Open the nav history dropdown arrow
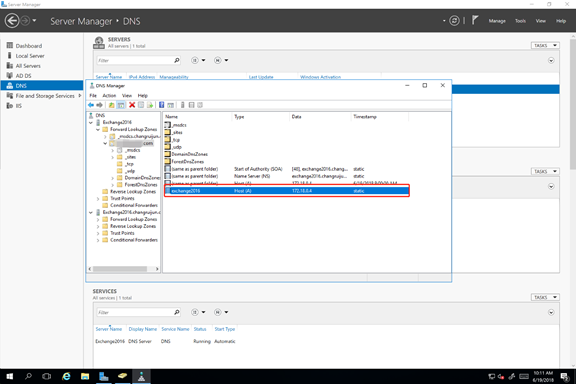This screenshot has height=384, width=576. 34,21
